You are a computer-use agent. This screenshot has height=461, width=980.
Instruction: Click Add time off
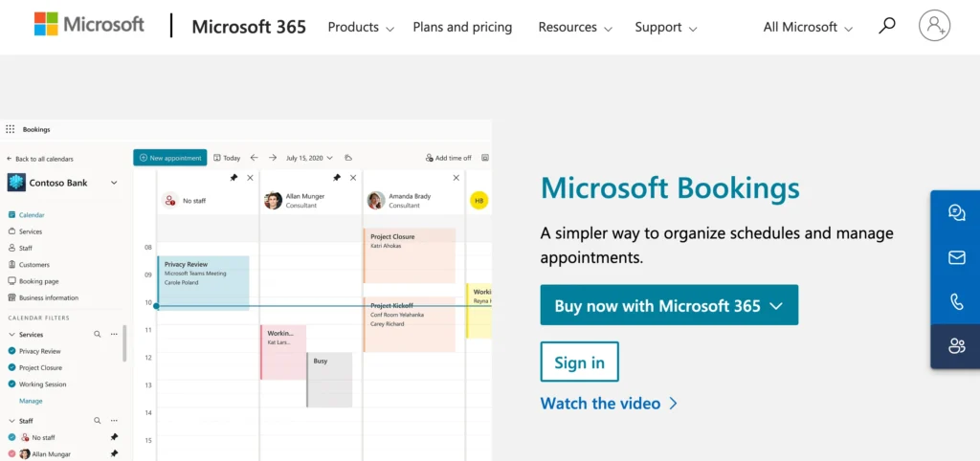448,158
